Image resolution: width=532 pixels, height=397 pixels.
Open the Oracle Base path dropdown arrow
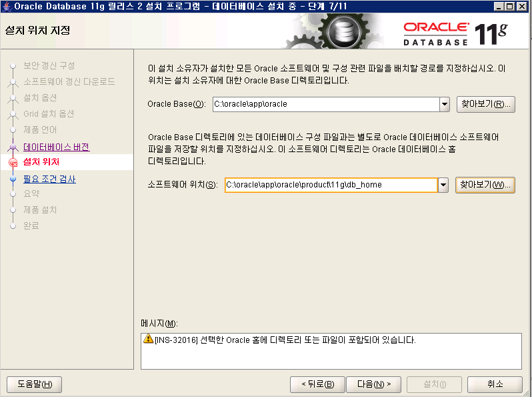(445, 104)
